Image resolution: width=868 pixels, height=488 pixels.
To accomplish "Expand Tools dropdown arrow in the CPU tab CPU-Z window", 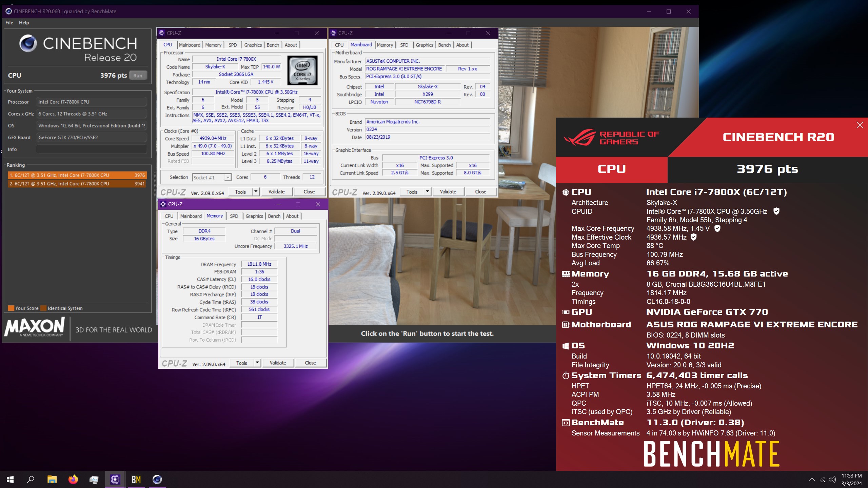I will (x=256, y=191).
